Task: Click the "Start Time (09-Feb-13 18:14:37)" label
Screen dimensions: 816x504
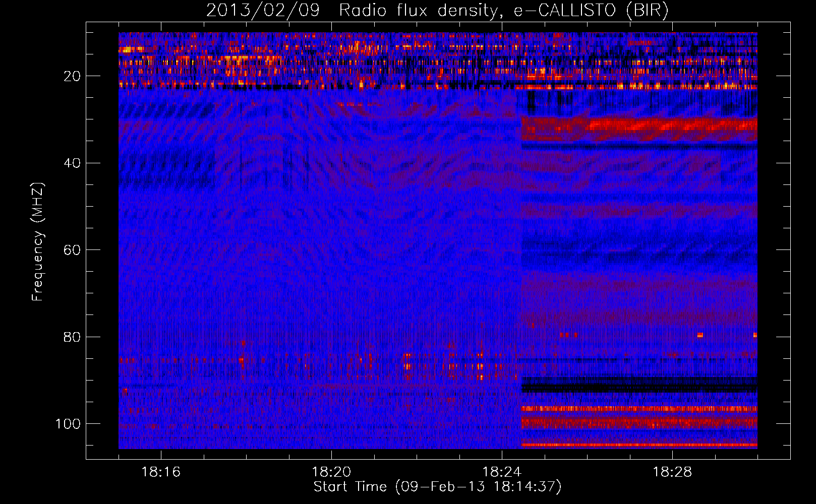Action: (x=437, y=487)
